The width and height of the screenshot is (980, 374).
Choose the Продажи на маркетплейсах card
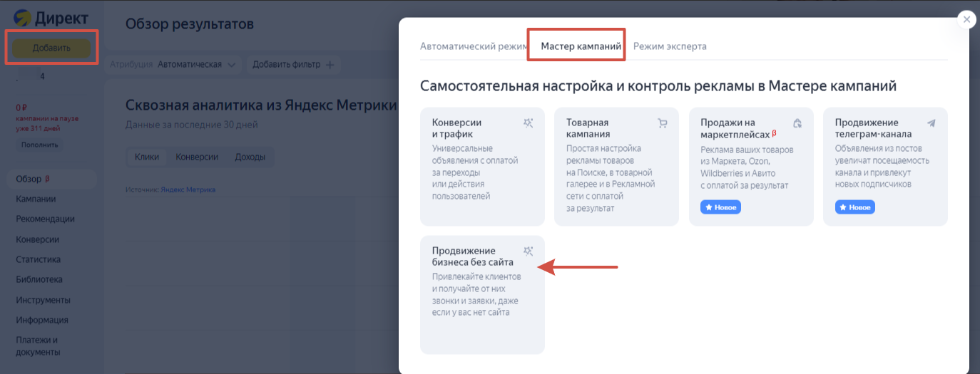(751, 167)
